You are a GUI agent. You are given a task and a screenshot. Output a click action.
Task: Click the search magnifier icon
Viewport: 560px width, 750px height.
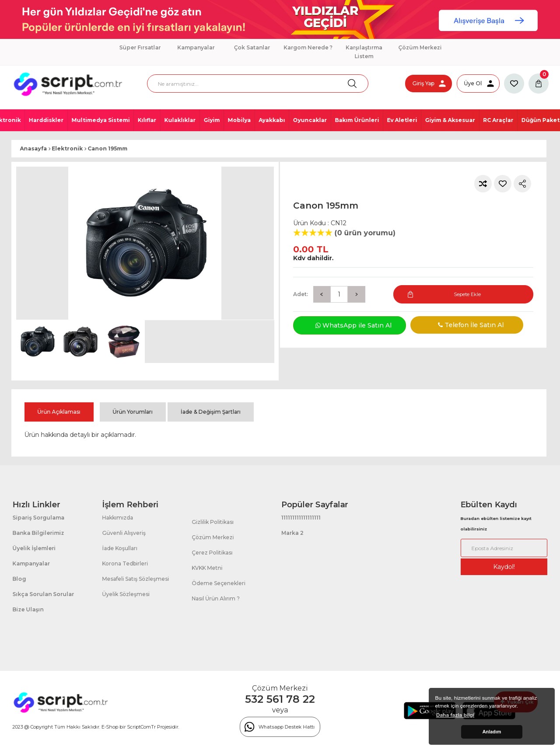pyautogui.click(x=352, y=84)
